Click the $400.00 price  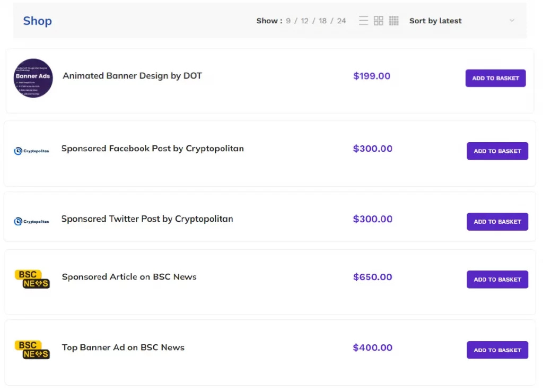[x=373, y=347]
